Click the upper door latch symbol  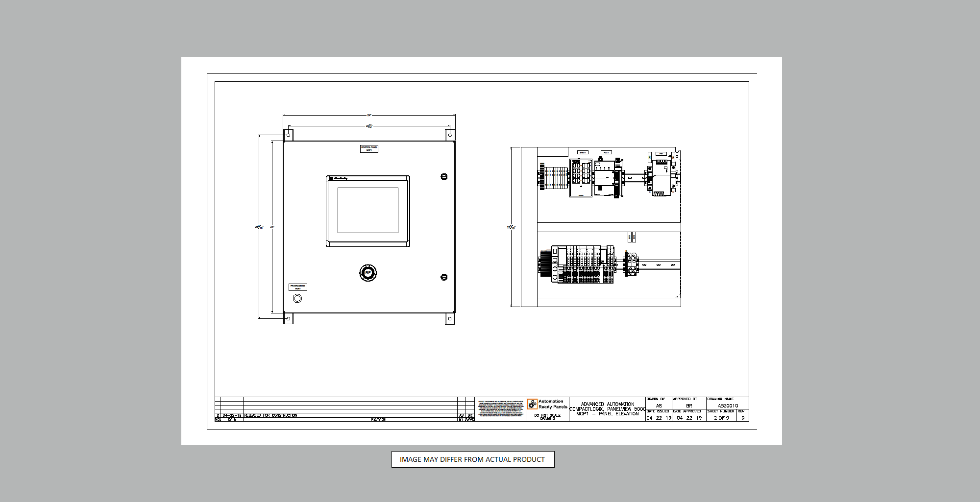click(x=444, y=177)
